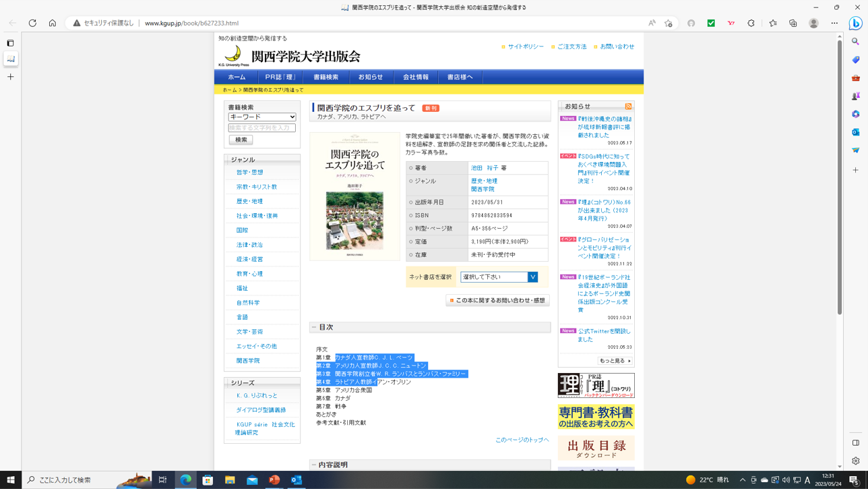Click the taskbar volume speaker icon

[786, 480]
